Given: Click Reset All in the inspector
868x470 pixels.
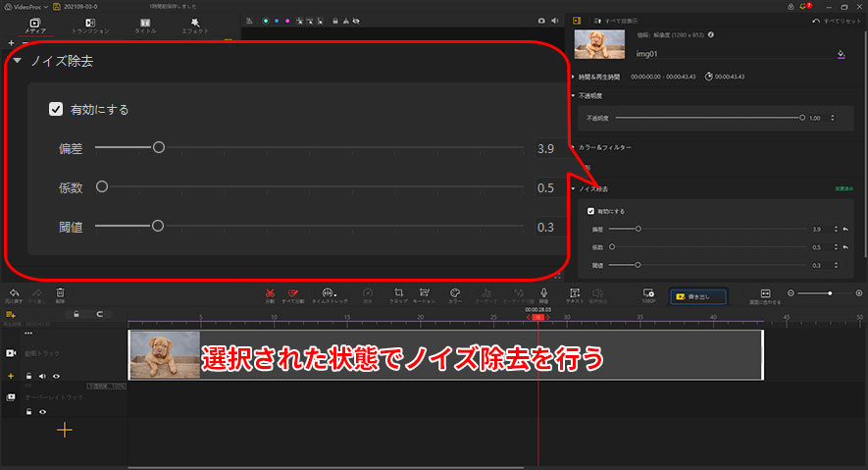Looking at the screenshot, I should (x=837, y=21).
